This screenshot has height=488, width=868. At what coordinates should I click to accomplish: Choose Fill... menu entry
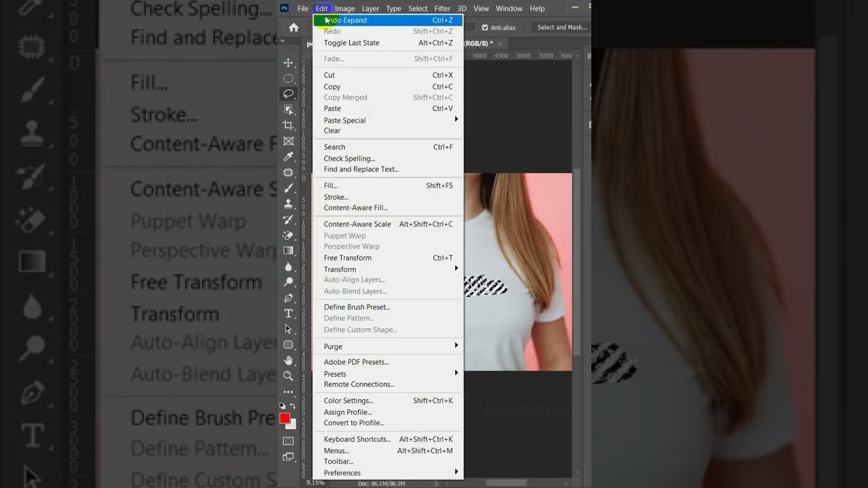(x=388, y=185)
